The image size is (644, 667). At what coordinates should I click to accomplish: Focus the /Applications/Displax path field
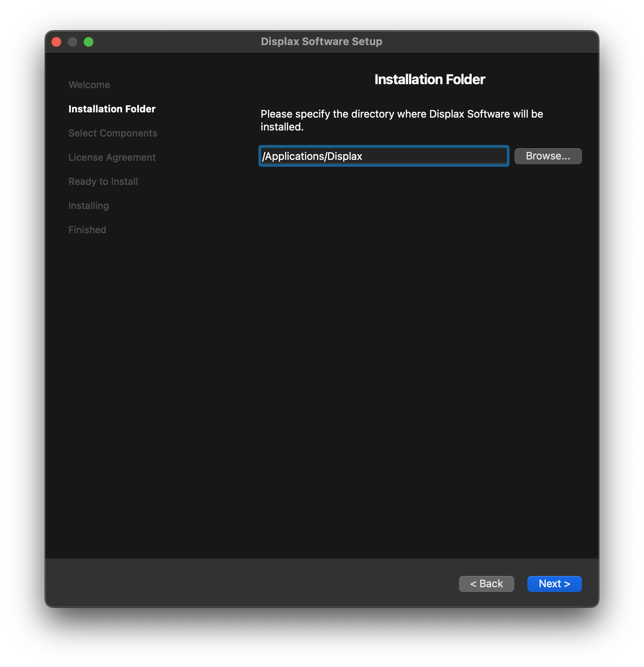coord(383,156)
